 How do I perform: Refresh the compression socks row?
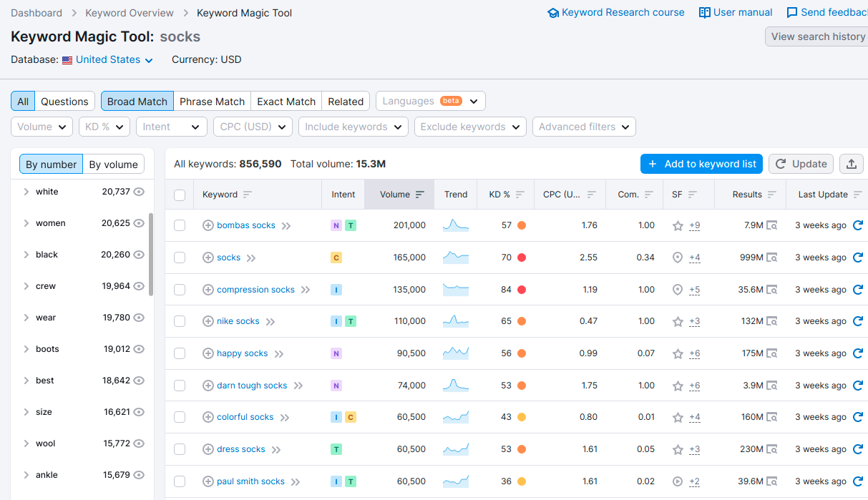coord(858,290)
